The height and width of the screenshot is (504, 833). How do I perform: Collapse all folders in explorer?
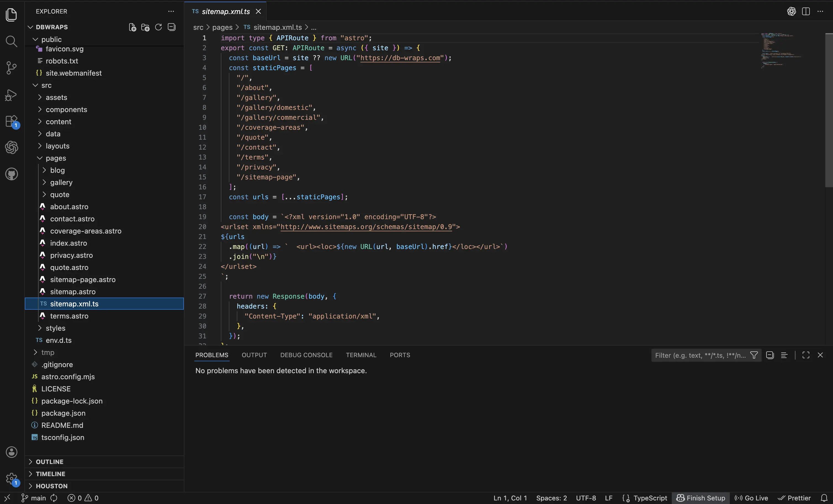click(172, 27)
